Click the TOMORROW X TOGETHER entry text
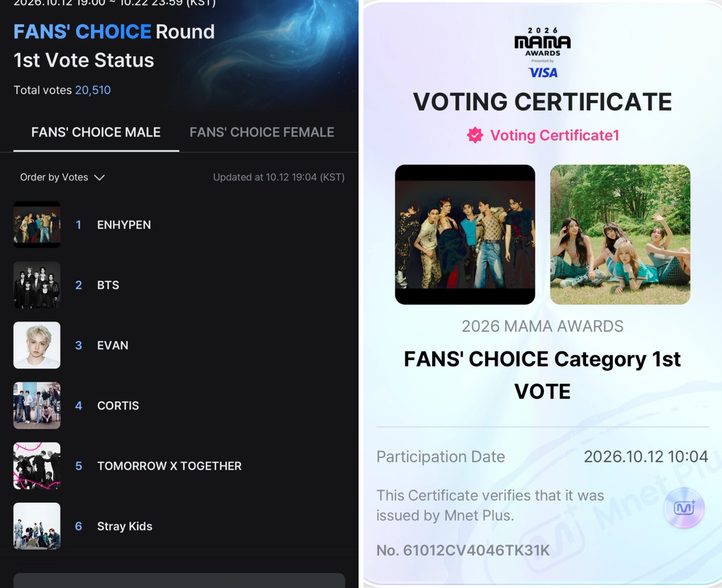The image size is (722, 588). coord(169,466)
